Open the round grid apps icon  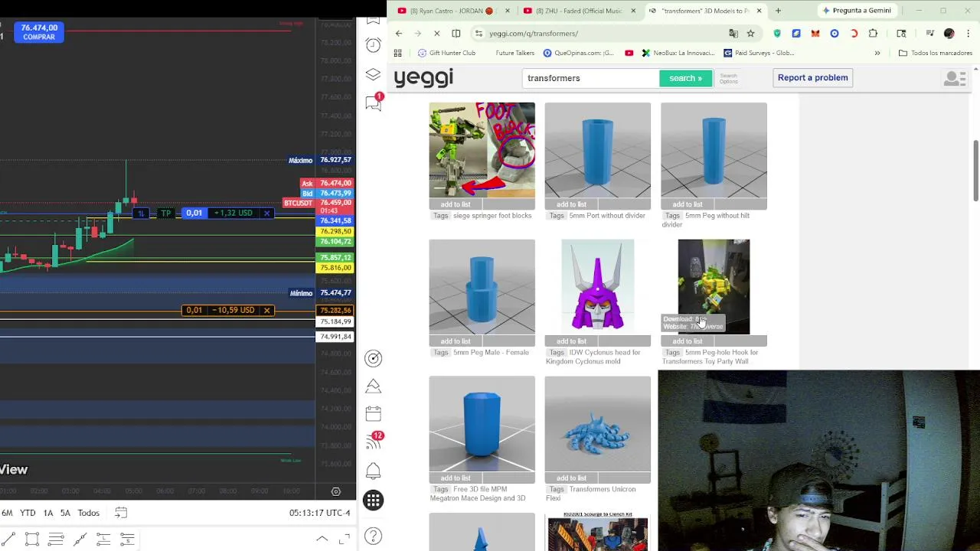point(373,500)
